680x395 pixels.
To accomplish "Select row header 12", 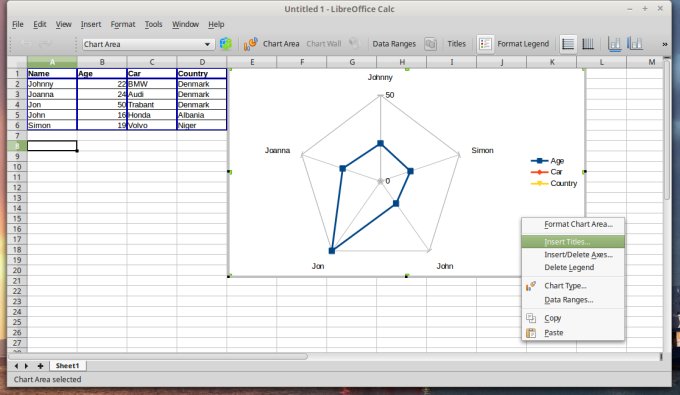I will point(17,187).
